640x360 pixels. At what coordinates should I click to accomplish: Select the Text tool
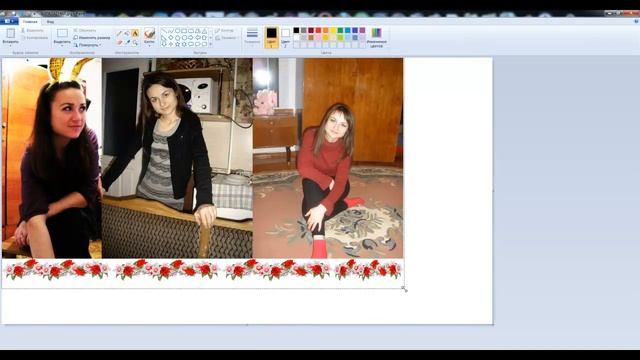point(136,33)
